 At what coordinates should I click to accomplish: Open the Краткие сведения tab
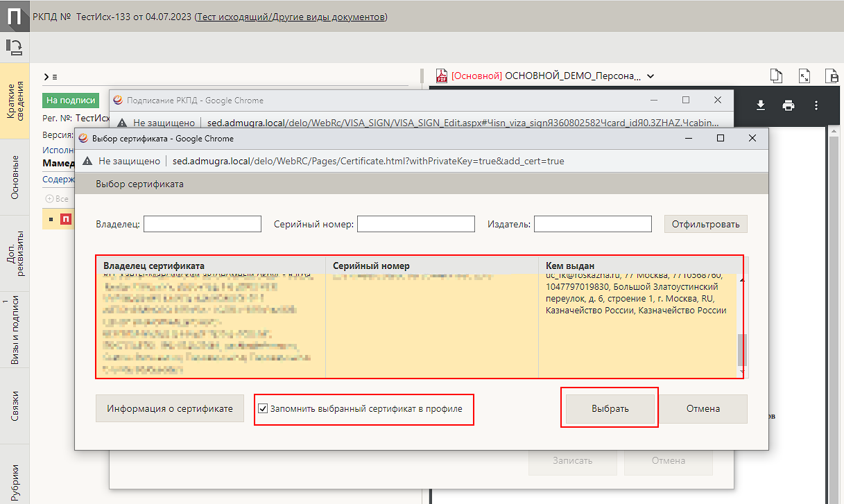pos(15,101)
